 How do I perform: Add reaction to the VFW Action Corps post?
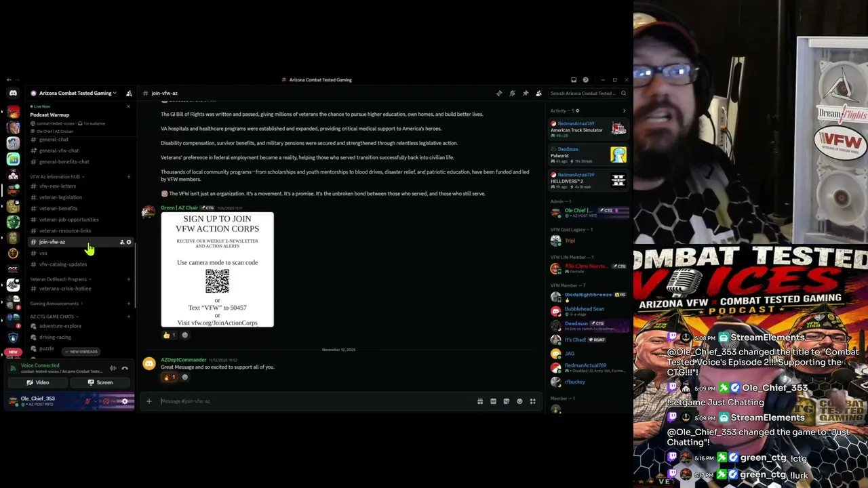click(x=184, y=335)
